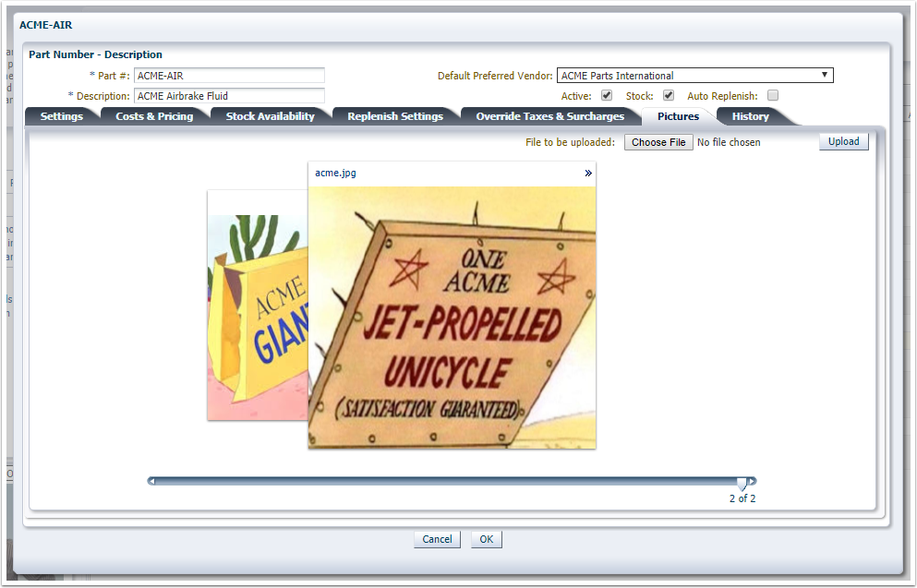Image resolution: width=917 pixels, height=588 pixels.
Task: Click the Choose File button
Action: tap(658, 142)
